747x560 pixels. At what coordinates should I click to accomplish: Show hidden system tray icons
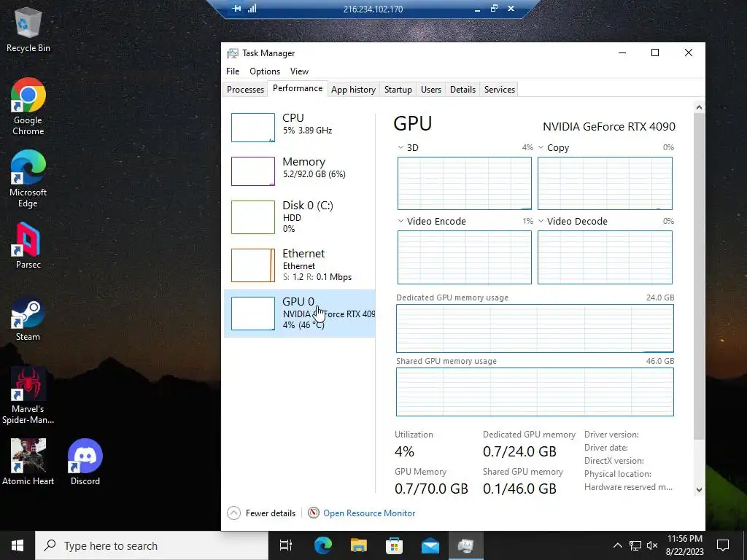click(x=617, y=545)
